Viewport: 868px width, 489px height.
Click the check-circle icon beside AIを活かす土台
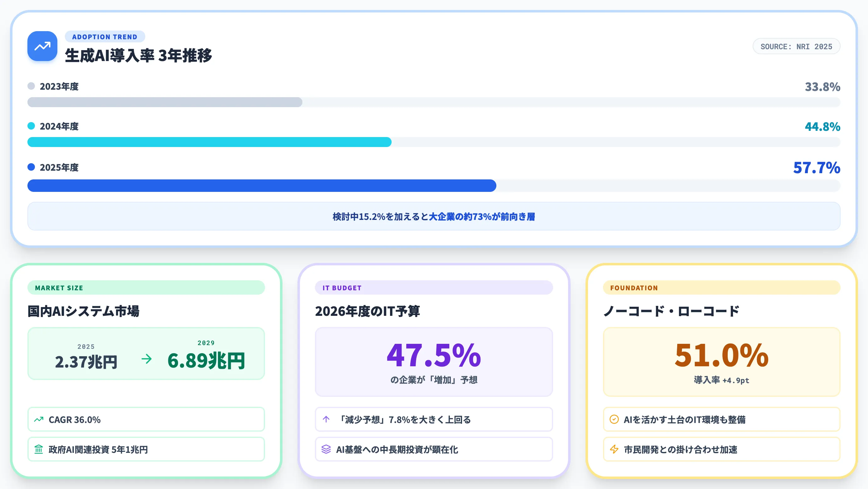[x=614, y=419]
